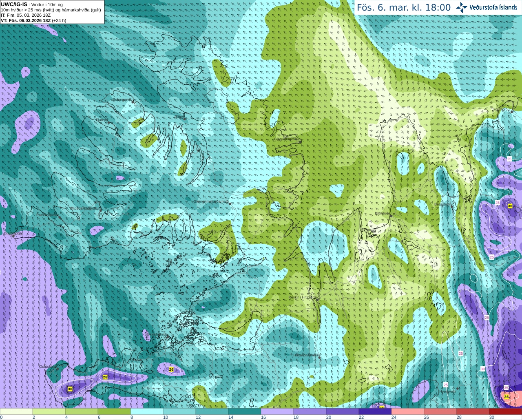The image size is (522, 420).
Task: Select the 6–8 m/s olive legend swatch
Action: click(114, 411)
